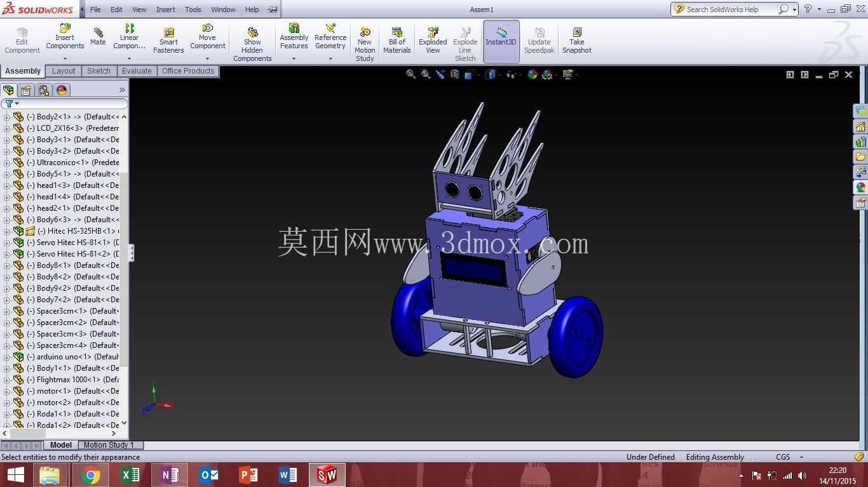This screenshot has height=487, width=868.
Task: Expand Hitec HS-325HB<1> tree node
Action: (6, 231)
